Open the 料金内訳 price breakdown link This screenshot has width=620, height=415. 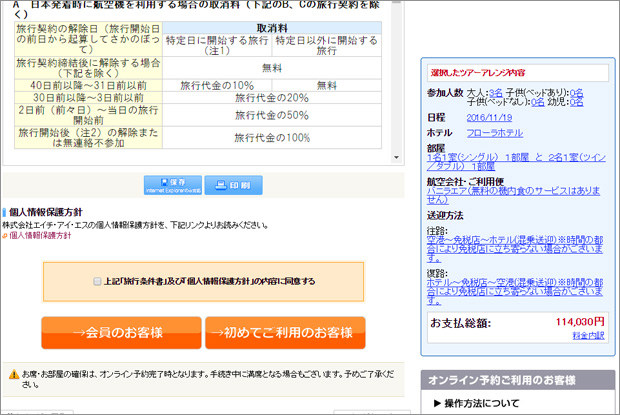[x=588, y=336]
